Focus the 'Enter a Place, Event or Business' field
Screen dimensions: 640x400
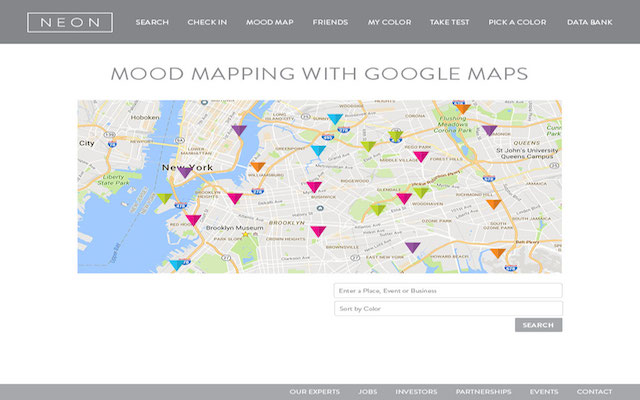448,291
